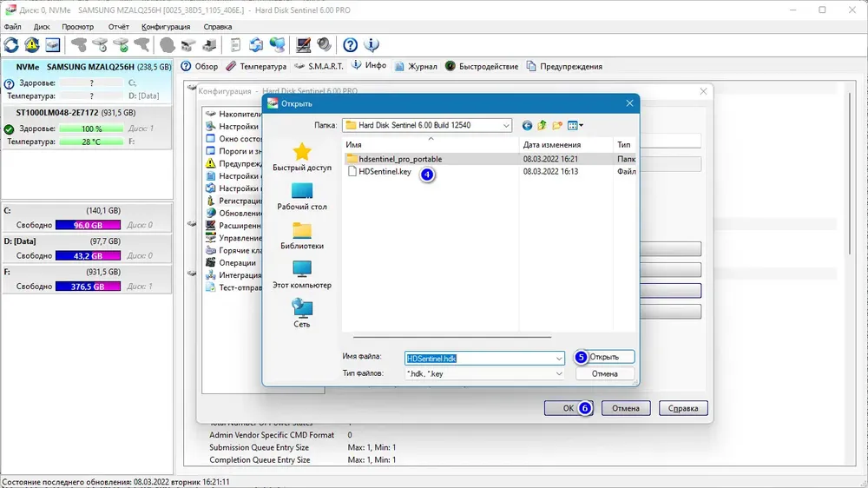Switch to the Температура tab
The width and height of the screenshot is (868, 488).
click(256, 67)
